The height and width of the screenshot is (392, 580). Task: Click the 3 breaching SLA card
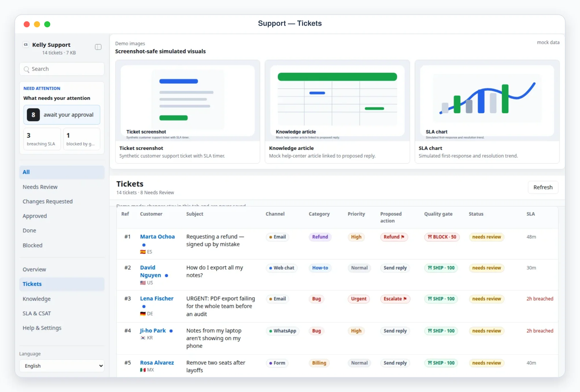click(42, 139)
